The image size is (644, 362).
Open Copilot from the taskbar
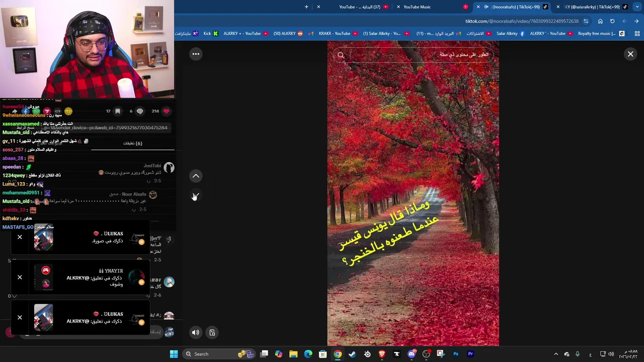coord(279,354)
